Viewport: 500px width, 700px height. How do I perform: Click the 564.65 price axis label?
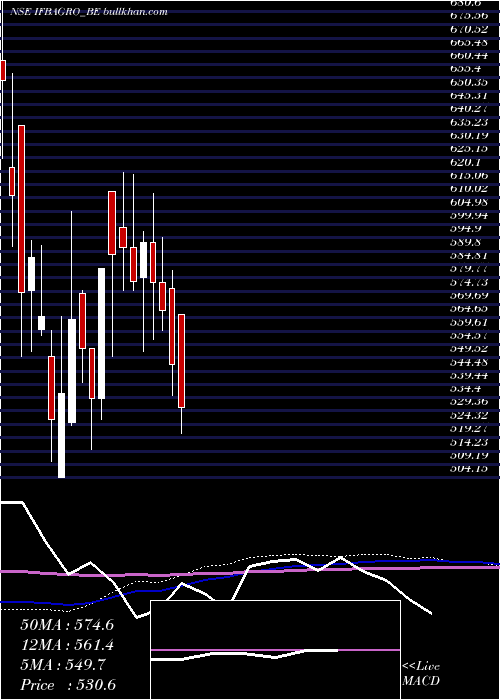(x=468, y=308)
